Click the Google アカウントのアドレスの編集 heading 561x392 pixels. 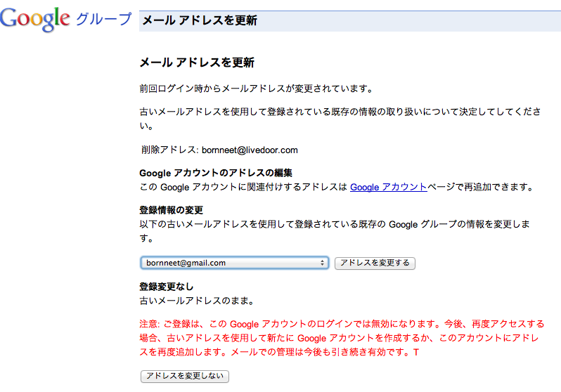[216, 173]
